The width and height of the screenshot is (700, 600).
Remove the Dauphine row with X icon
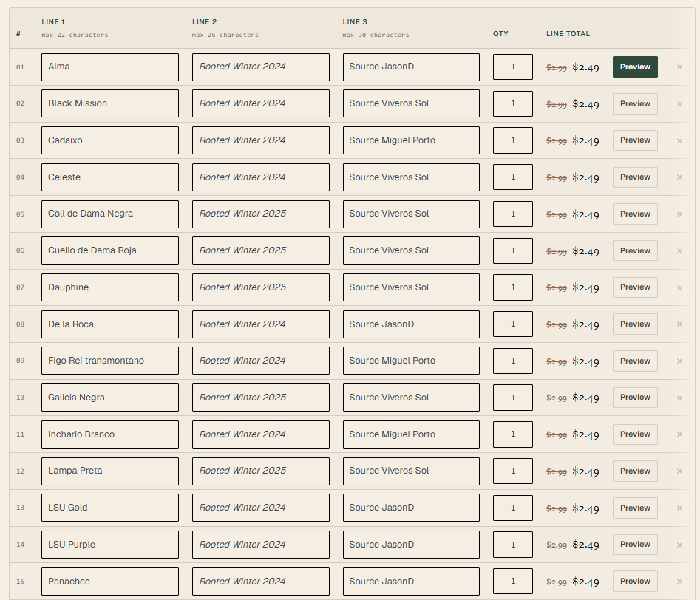click(x=679, y=288)
